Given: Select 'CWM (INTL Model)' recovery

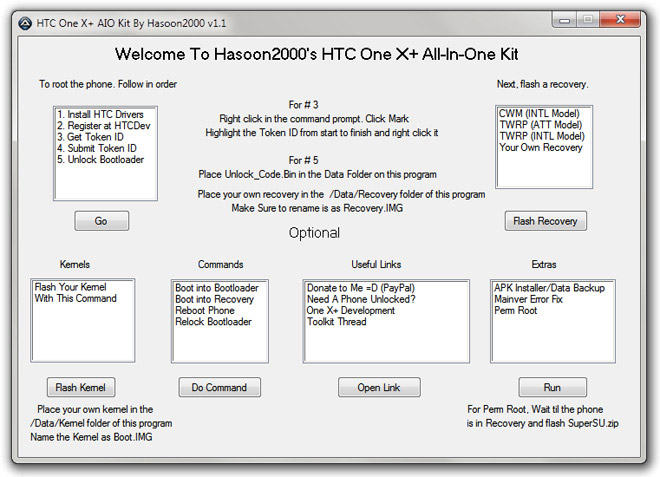Looking at the screenshot, I should click(539, 114).
